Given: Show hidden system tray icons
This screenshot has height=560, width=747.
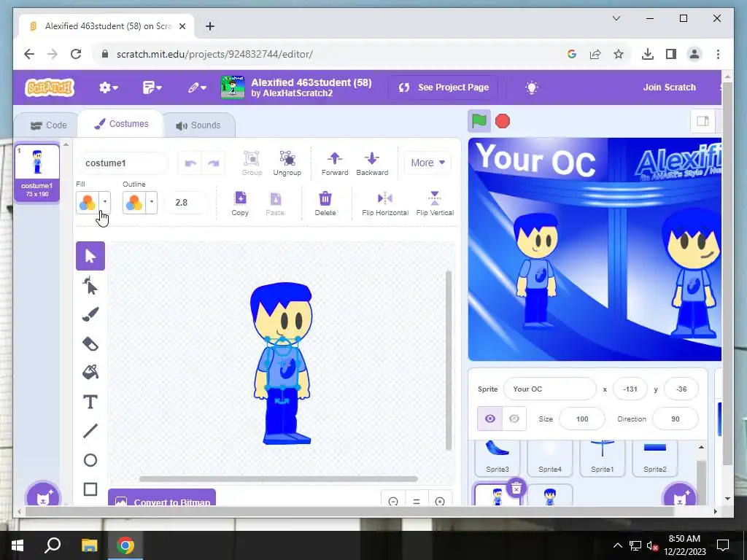Looking at the screenshot, I should click(617, 545).
